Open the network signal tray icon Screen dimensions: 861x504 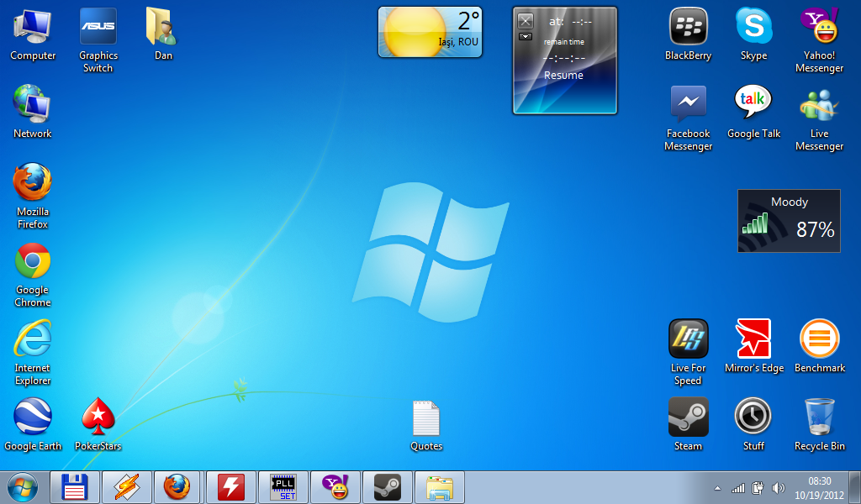tap(738, 487)
